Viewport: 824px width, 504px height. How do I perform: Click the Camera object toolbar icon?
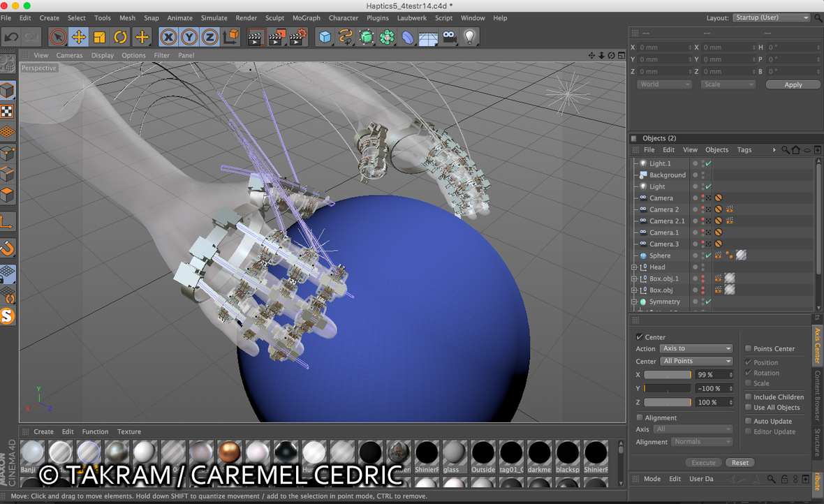[449, 37]
